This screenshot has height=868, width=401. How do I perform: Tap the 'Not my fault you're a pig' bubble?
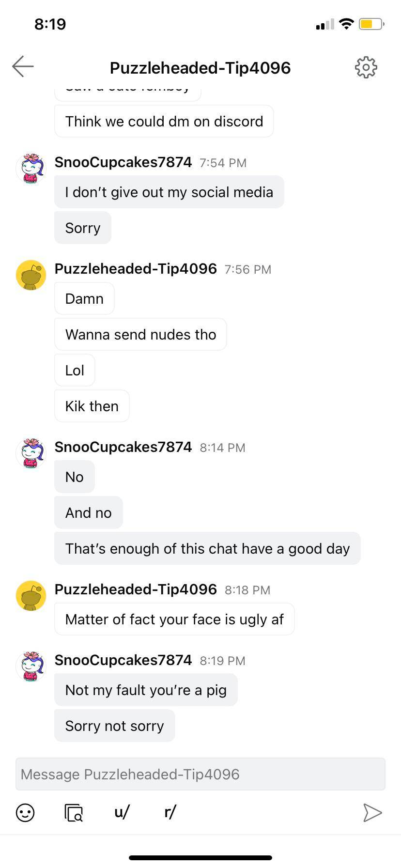[x=146, y=689]
